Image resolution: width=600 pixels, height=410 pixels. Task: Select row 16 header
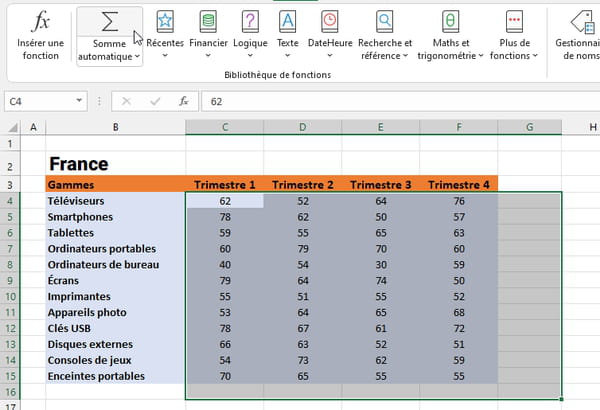tap(10, 392)
